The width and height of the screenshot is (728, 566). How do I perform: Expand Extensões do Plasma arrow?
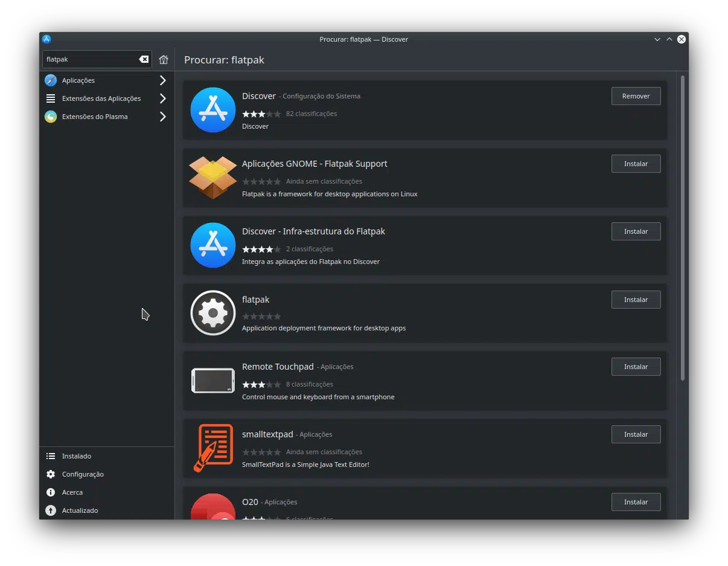[x=162, y=117]
